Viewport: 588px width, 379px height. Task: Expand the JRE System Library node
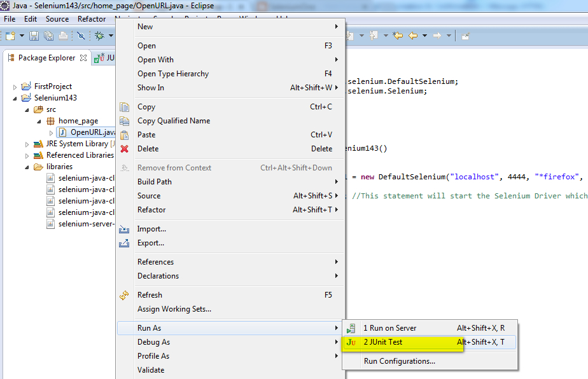point(27,144)
